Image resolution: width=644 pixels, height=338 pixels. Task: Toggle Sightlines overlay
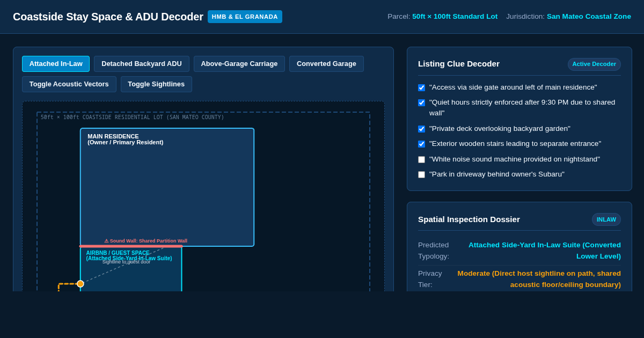click(x=156, y=84)
